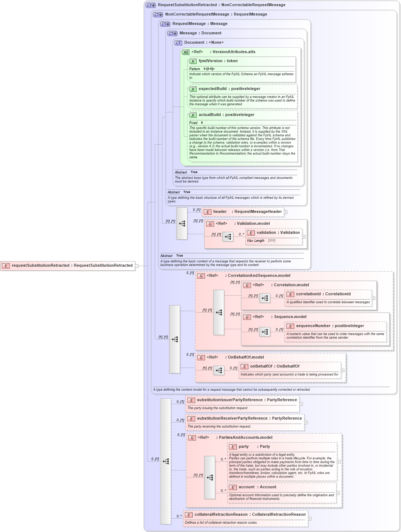The height and width of the screenshot is (532, 401).
Task: Click the CT icon of RequestSubstitutionRetracted type
Action: [151, 5]
